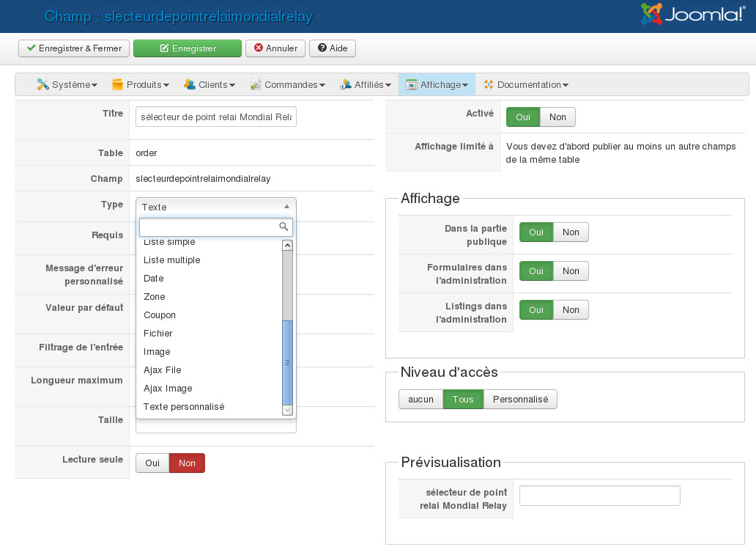Select Date type option
This screenshot has height=555, width=756.
[210, 278]
